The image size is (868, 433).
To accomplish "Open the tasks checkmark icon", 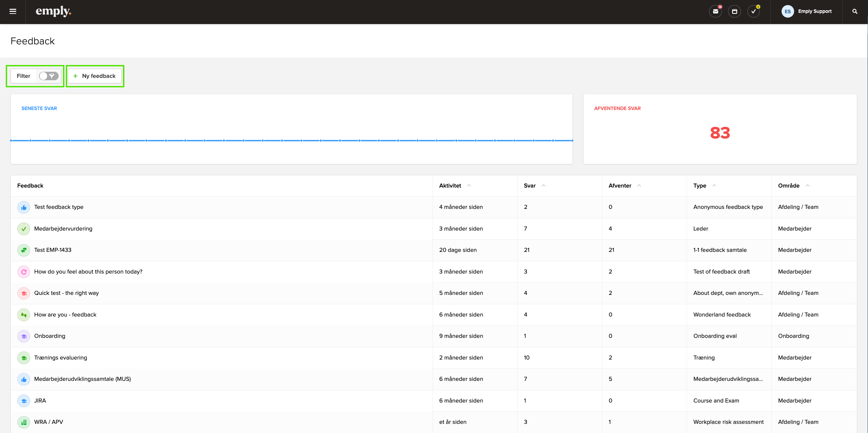I will point(753,12).
